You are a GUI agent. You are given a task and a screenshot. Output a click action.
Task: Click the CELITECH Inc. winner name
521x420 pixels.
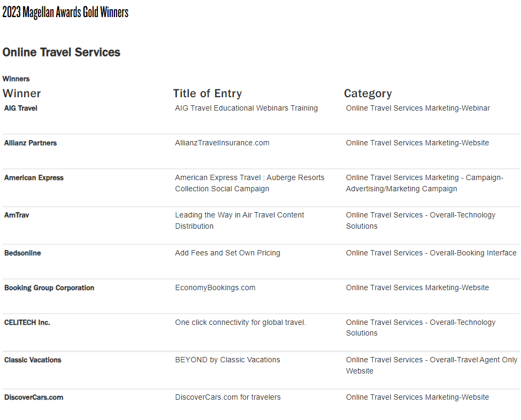[27, 323]
